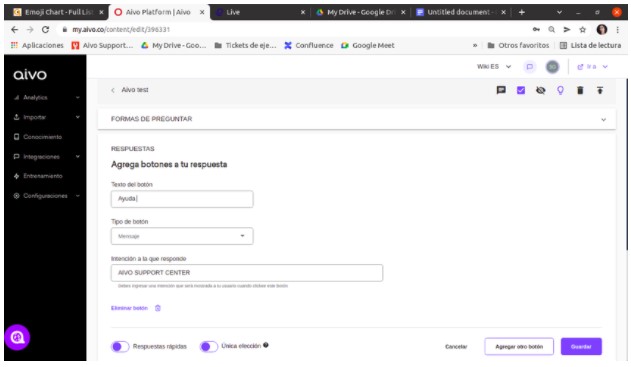Click Agregar otro botón button
This screenshot has width=631, height=367.
pos(519,346)
